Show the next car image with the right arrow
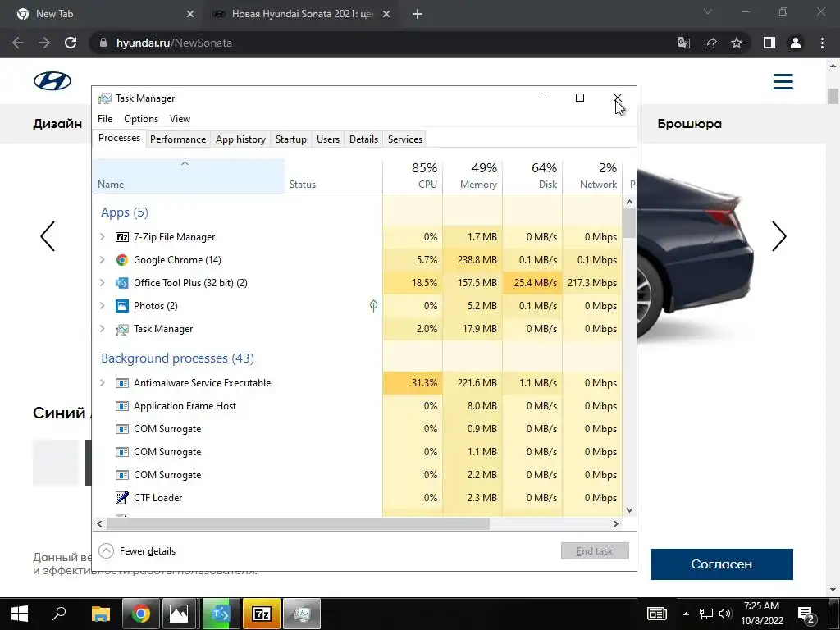This screenshot has height=630, width=840. tap(779, 236)
